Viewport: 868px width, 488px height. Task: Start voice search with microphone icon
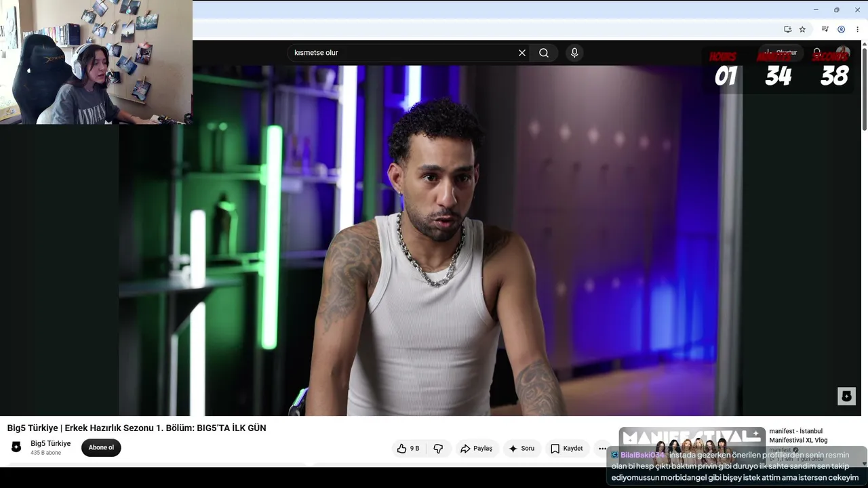(x=574, y=53)
